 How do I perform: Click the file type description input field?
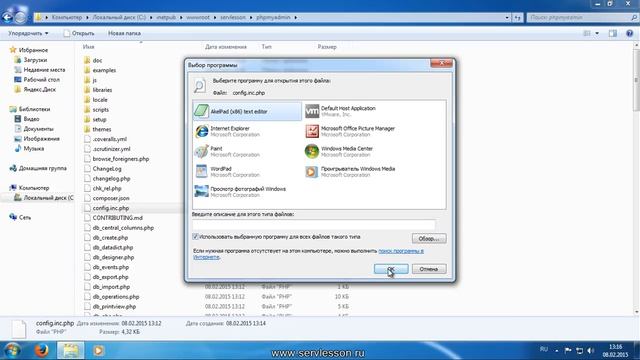314,224
